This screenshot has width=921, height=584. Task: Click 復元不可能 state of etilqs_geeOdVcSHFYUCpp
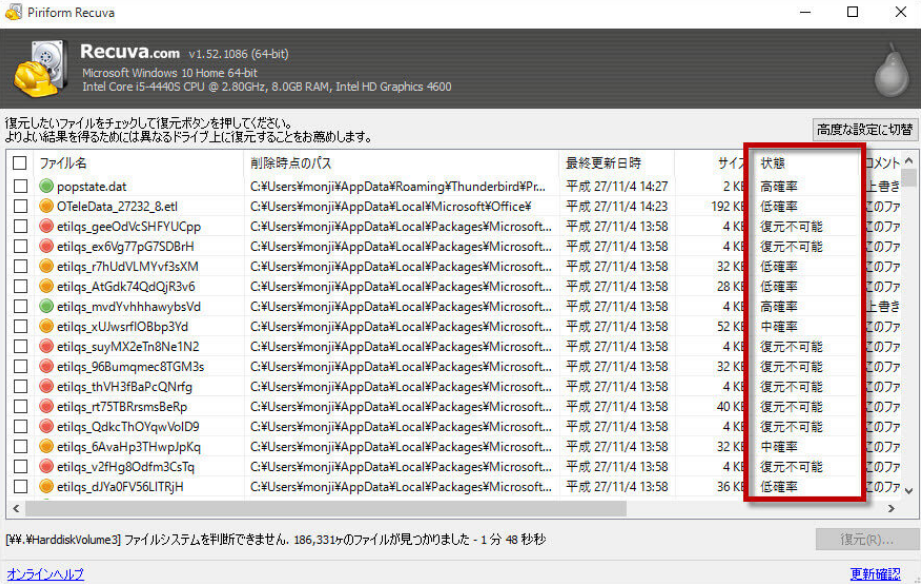(791, 226)
